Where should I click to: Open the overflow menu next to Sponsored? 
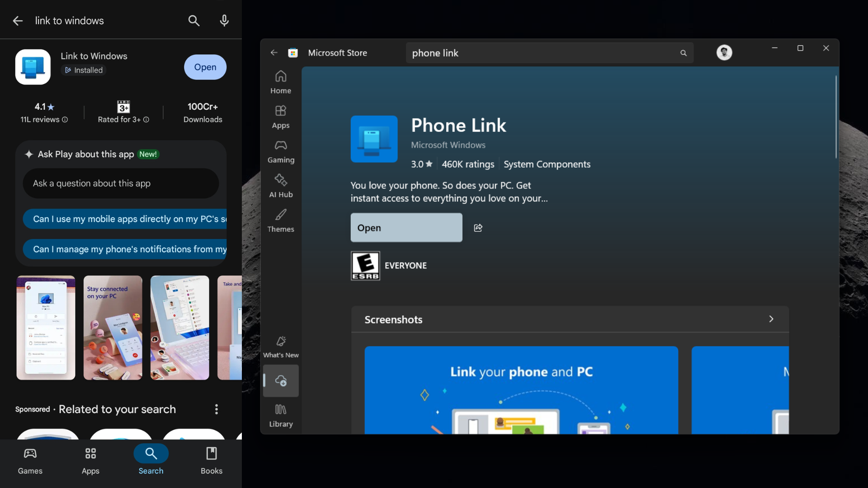217,409
